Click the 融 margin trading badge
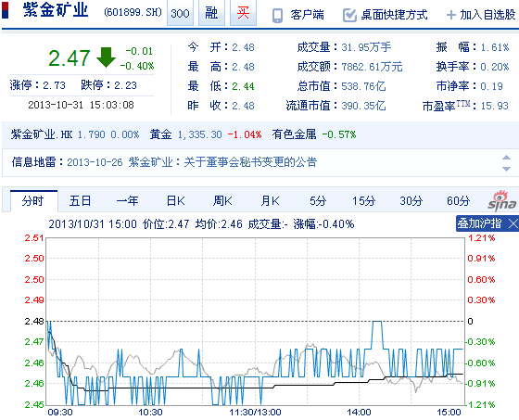The image size is (519, 420). 211,13
